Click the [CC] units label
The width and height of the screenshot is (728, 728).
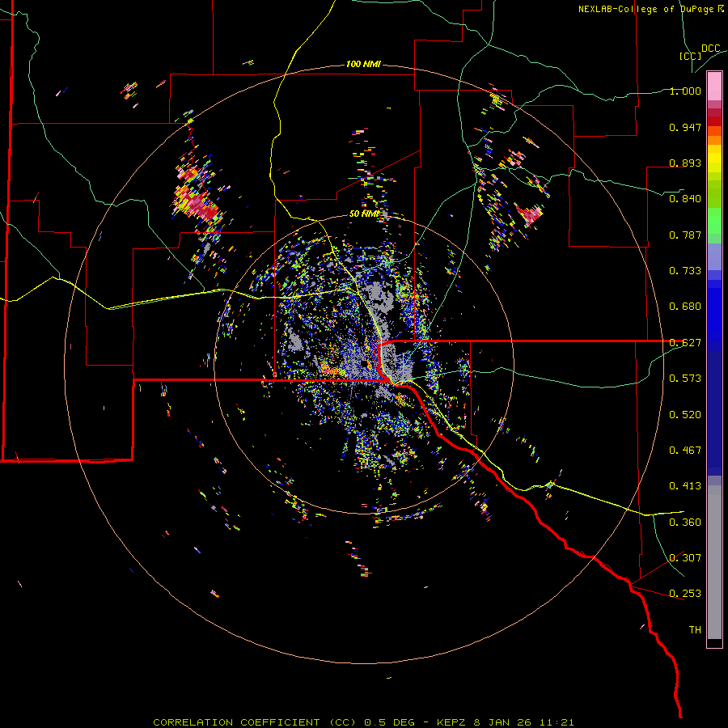tap(690, 56)
